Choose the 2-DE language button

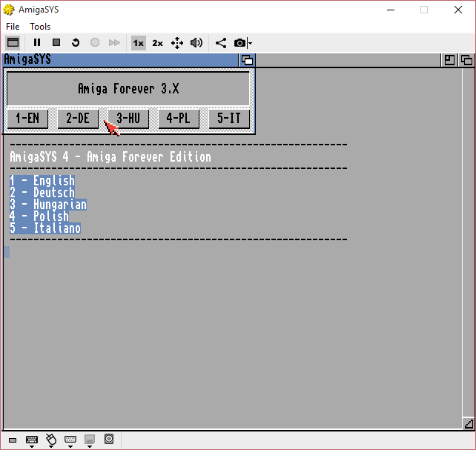78,118
